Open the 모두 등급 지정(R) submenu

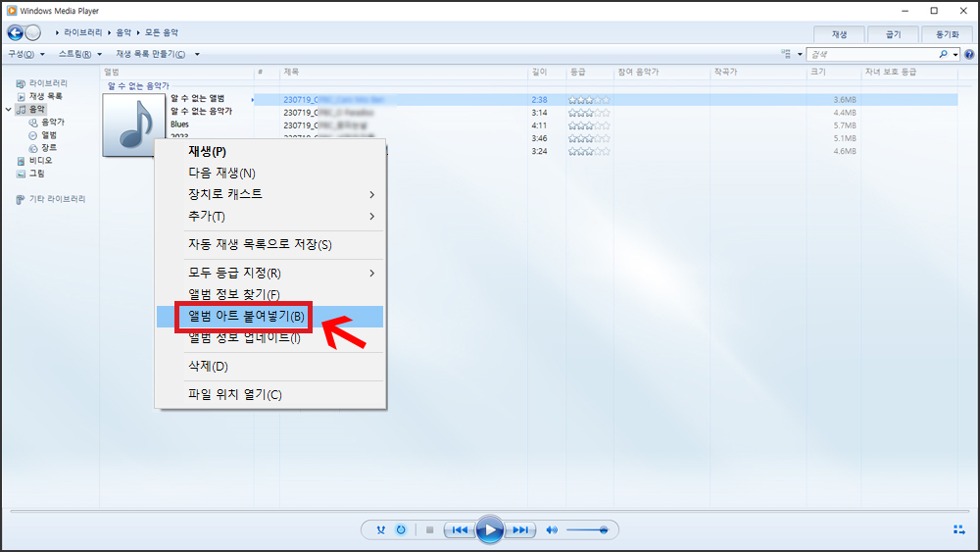tap(270, 274)
